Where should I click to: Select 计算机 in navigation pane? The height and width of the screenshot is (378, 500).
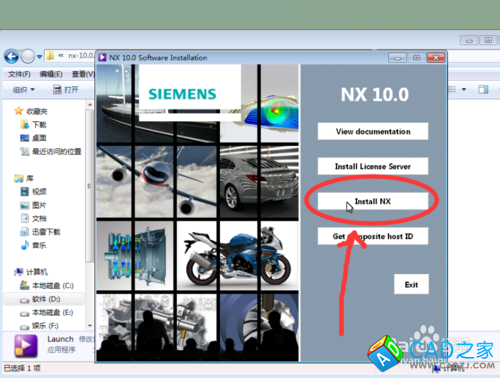[31, 272]
